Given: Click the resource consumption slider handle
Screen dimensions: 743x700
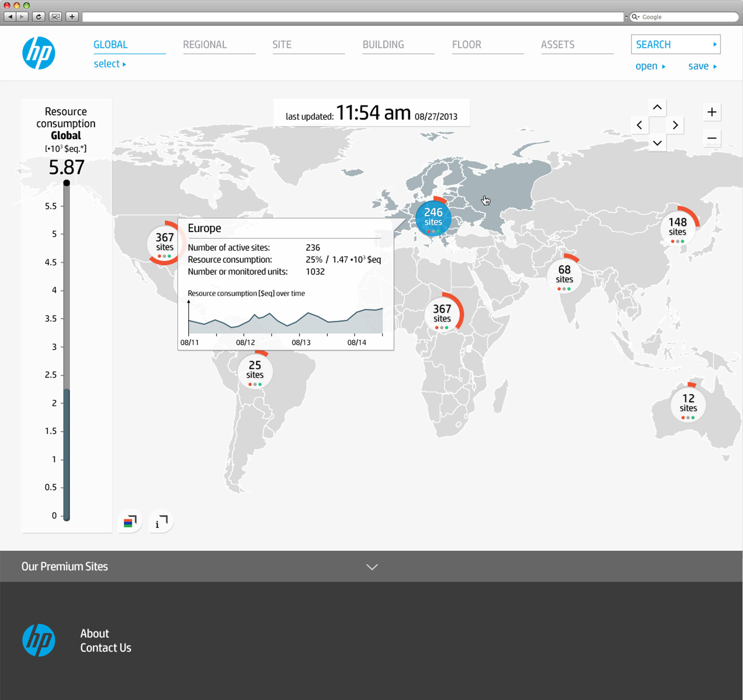Looking at the screenshot, I should pyautogui.click(x=67, y=183).
